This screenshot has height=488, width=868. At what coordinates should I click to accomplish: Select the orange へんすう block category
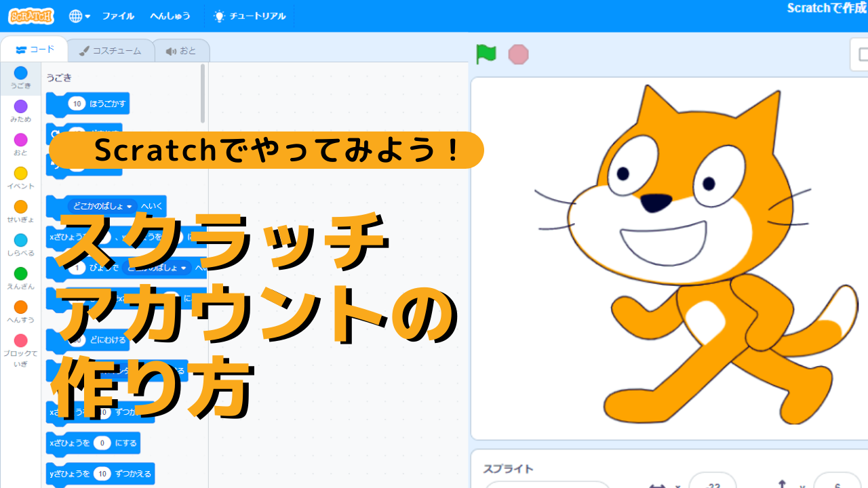pyautogui.click(x=21, y=311)
